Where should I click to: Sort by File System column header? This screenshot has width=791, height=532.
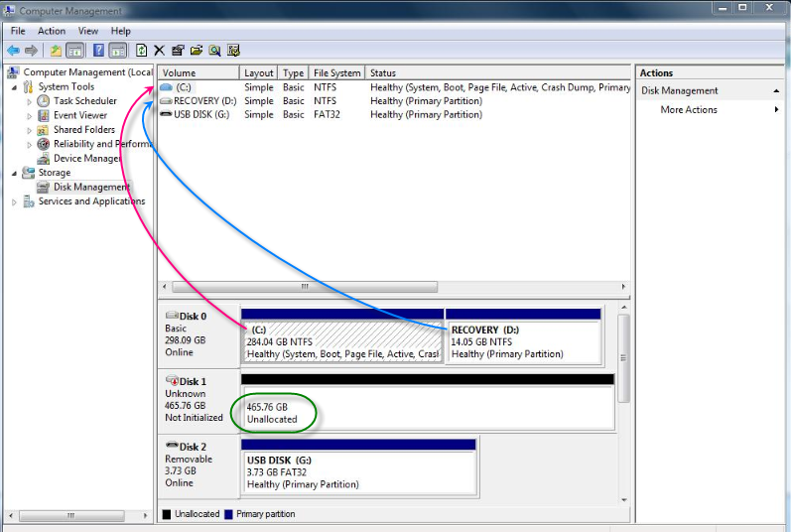click(336, 72)
